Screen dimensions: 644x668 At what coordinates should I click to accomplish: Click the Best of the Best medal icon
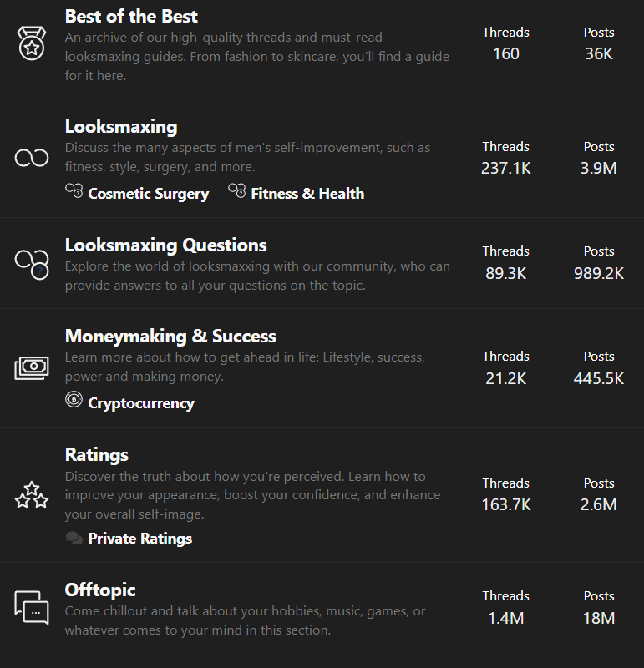point(32,43)
